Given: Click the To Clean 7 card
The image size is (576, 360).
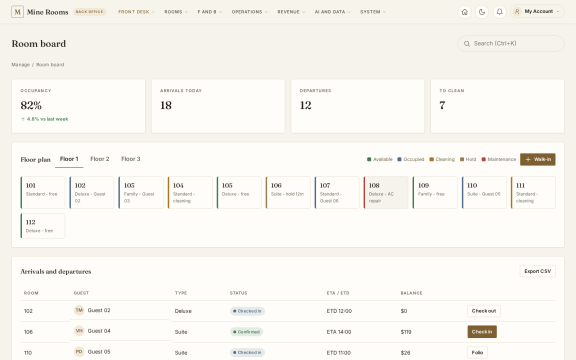Looking at the screenshot, I should (497, 106).
